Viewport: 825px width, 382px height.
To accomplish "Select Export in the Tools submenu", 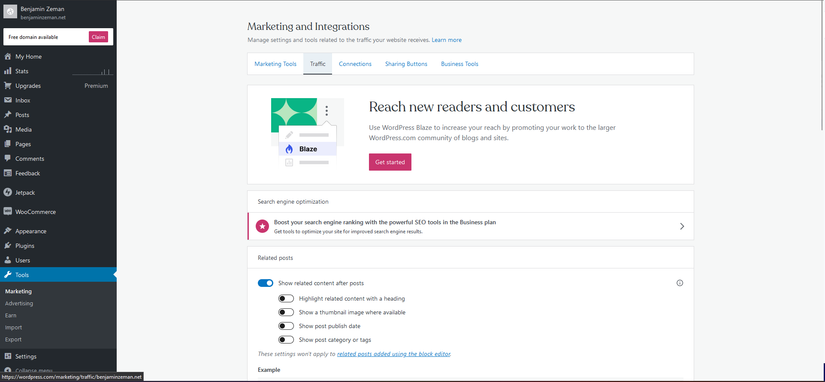I will click(x=13, y=339).
